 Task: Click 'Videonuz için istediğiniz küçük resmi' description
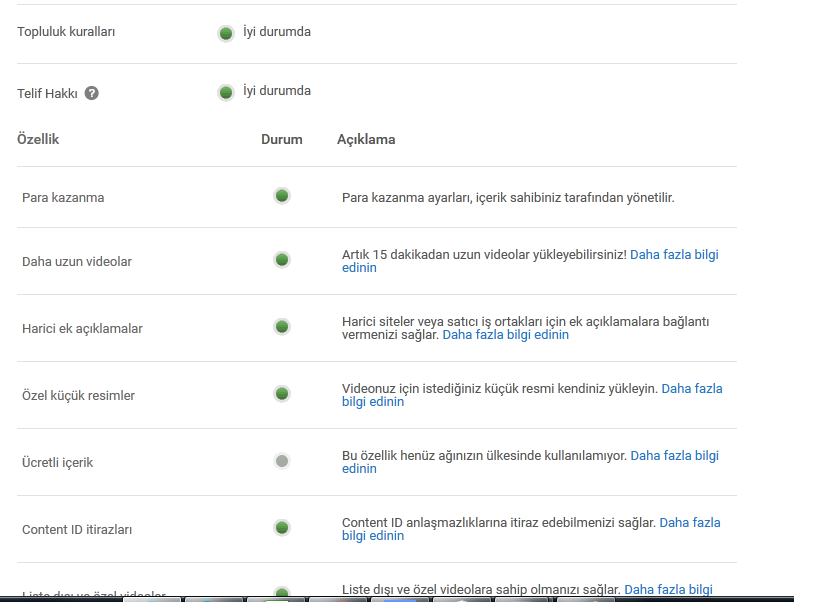click(500, 389)
